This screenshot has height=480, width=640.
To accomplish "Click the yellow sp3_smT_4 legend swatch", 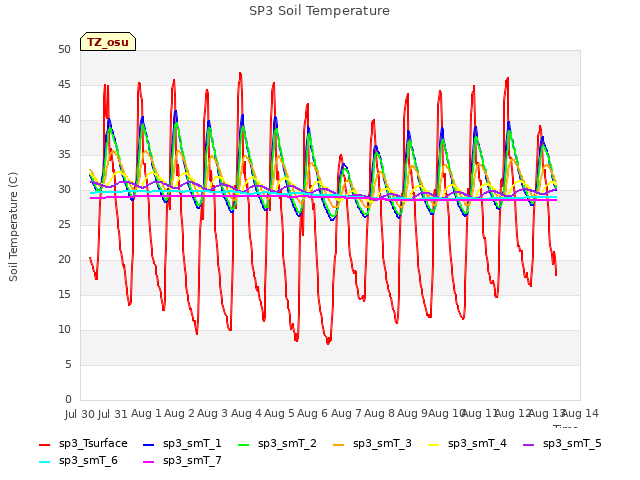I will (434, 444).
